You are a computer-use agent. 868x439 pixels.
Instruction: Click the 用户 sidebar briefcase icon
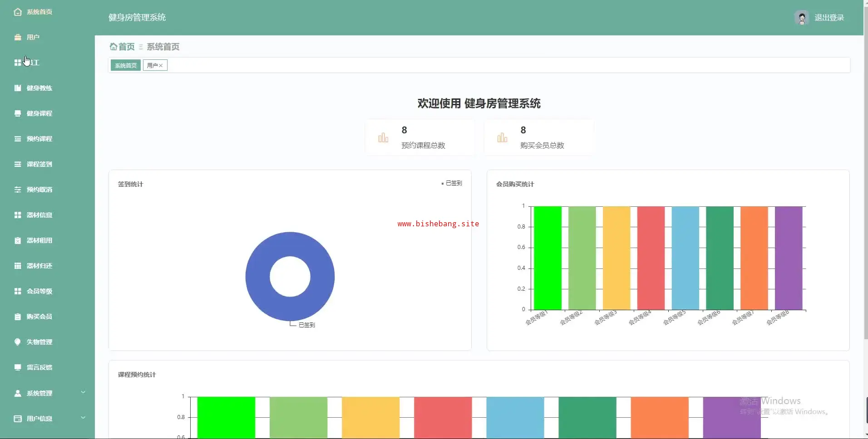18,37
